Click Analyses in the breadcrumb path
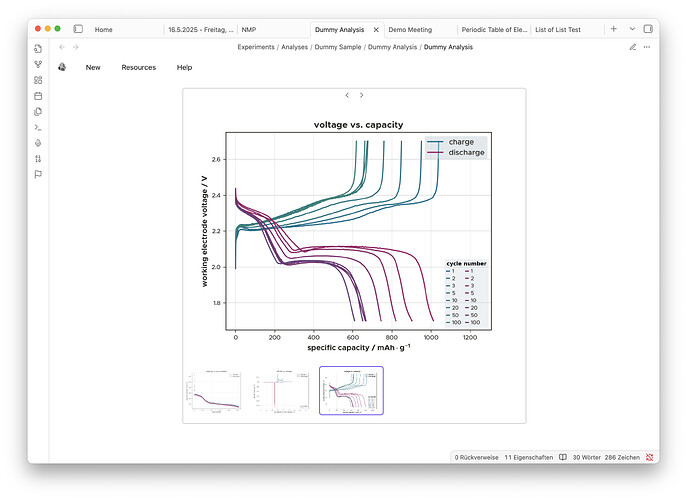Image resolution: width=686 pixels, height=500 pixels. pos(296,47)
